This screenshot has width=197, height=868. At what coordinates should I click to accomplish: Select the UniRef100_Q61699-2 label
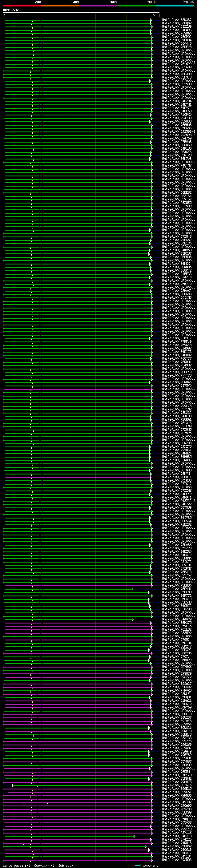(x=179, y=64)
